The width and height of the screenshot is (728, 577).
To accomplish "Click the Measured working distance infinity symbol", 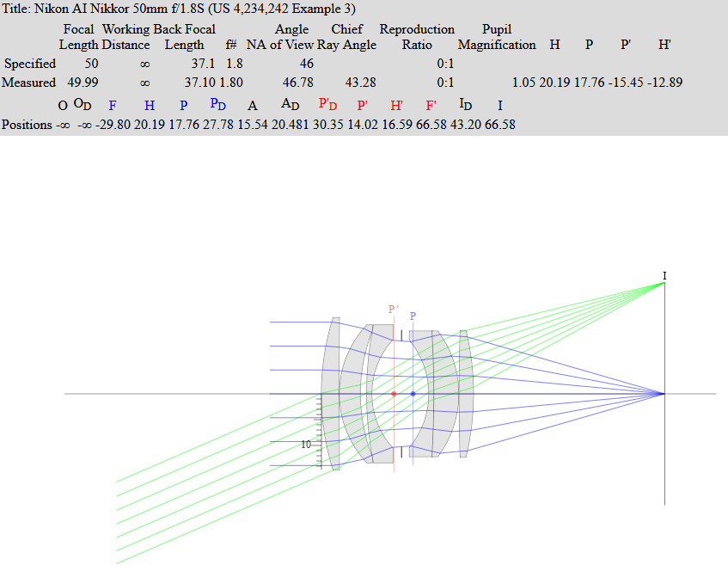I will (145, 83).
